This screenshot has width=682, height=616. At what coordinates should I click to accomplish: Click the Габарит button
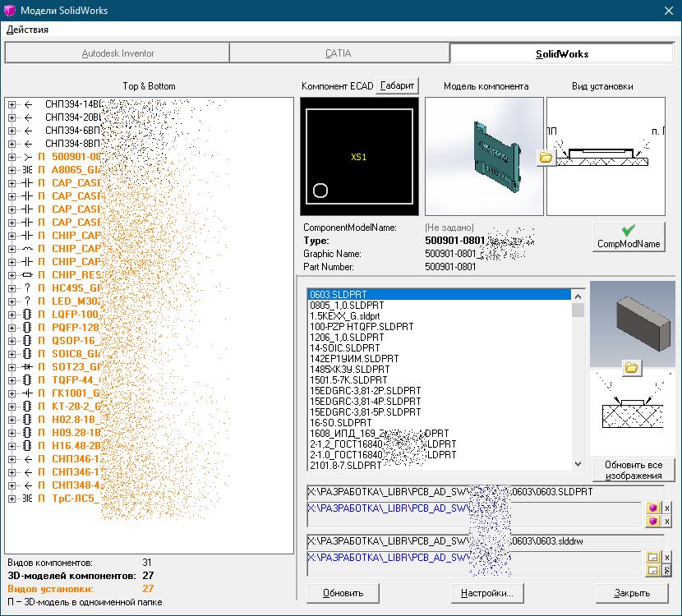pyautogui.click(x=397, y=85)
